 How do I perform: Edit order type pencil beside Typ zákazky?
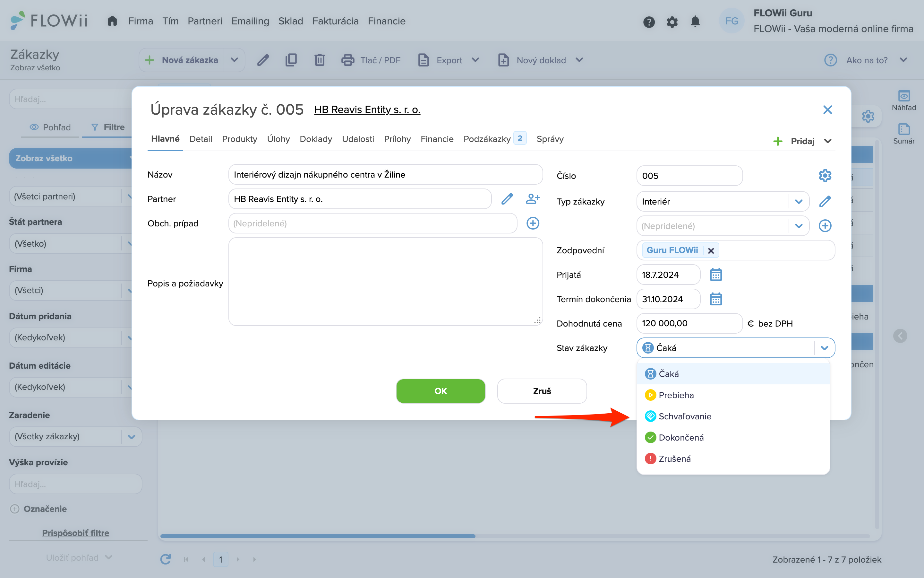(x=825, y=201)
